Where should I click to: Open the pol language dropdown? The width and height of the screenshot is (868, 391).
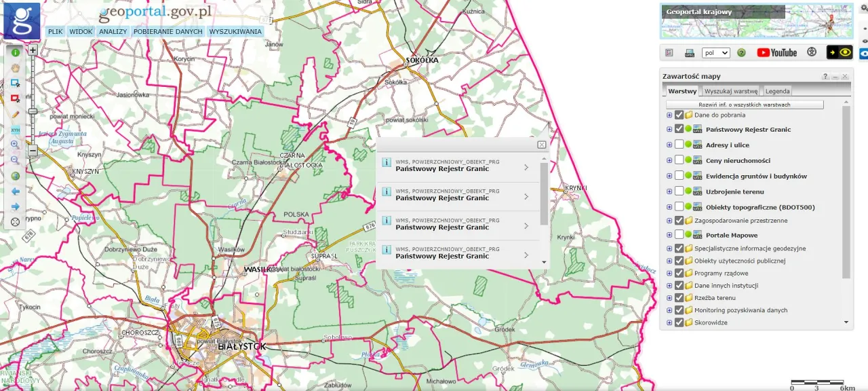tap(716, 53)
